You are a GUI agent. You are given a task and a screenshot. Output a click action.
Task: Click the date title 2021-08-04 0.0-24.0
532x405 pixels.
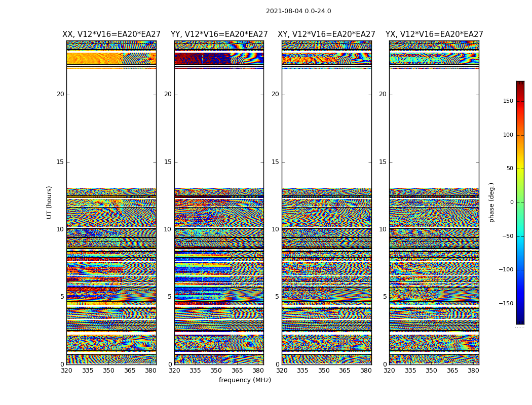(298, 11)
